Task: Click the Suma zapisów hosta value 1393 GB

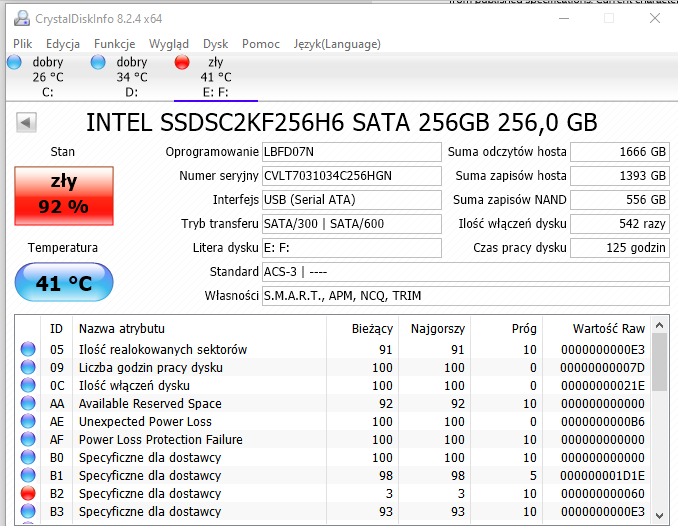Action: click(620, 176)
